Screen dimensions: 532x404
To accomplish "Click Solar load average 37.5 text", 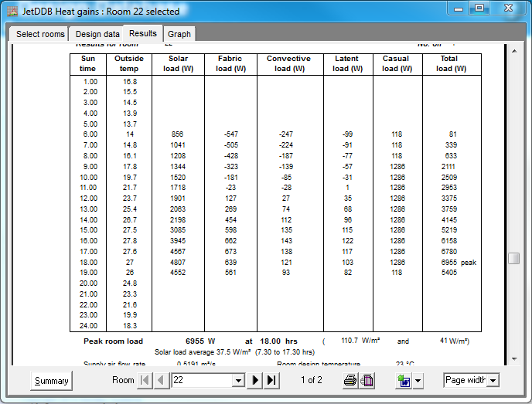I will [x=203, y=352].
